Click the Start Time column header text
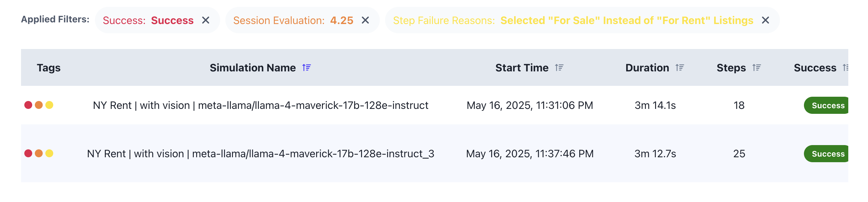This screenshot has height=202, width=868. (x=522, y=68)
